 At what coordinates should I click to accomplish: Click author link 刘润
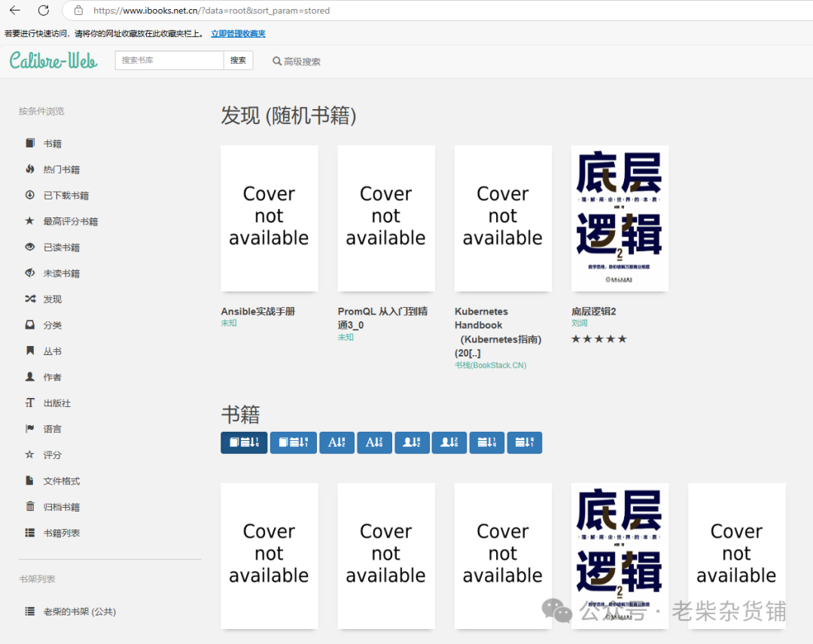click(x=580, y=323)
